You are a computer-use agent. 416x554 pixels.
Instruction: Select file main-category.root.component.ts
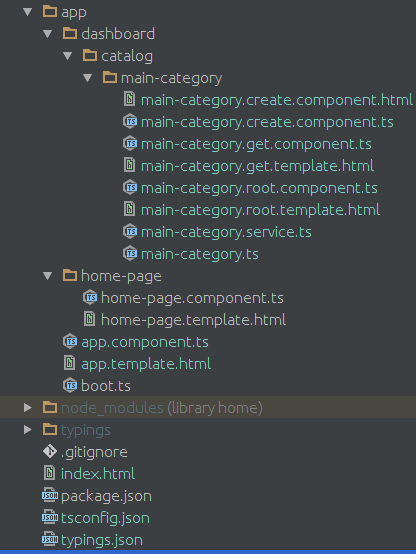(259, 188)
